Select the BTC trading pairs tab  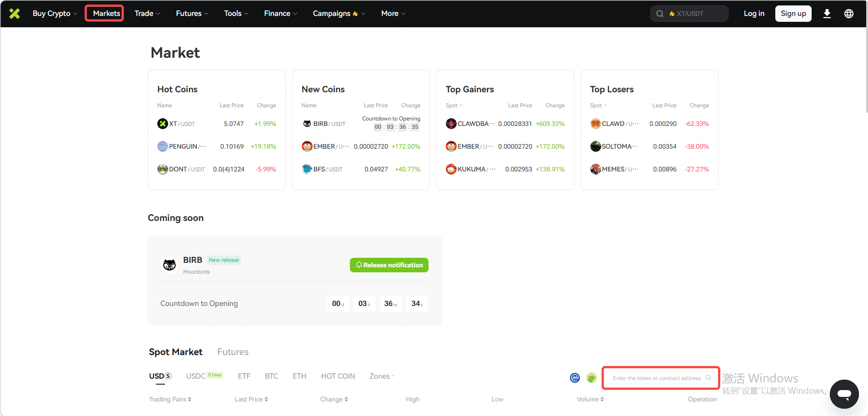[x=271, y=376]
